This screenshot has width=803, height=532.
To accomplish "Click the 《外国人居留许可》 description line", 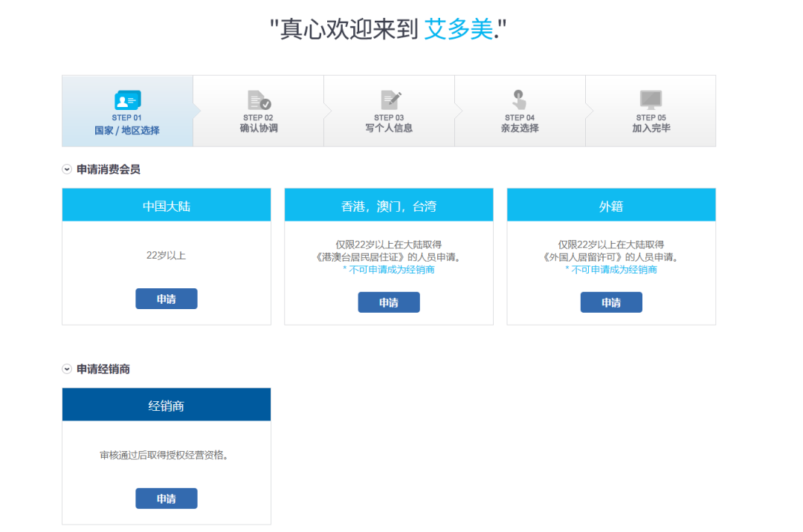I will pyautogui.click(x=611, y=257).
